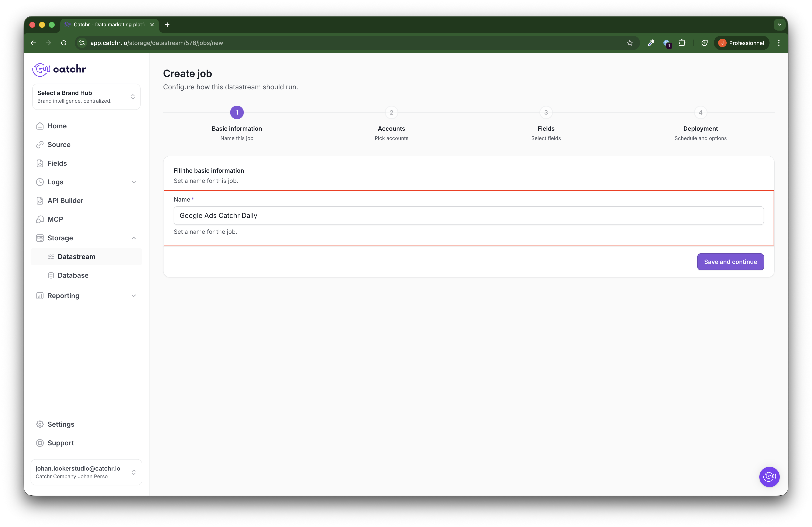Viewport: 812px width, 527px height.
Task: Go to MCP in sidebar
Action: pos(55,219)
